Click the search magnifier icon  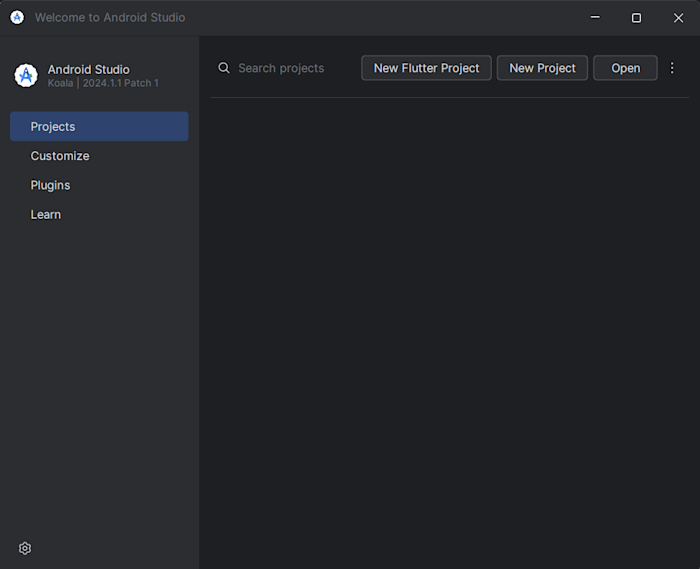point(224,68)
